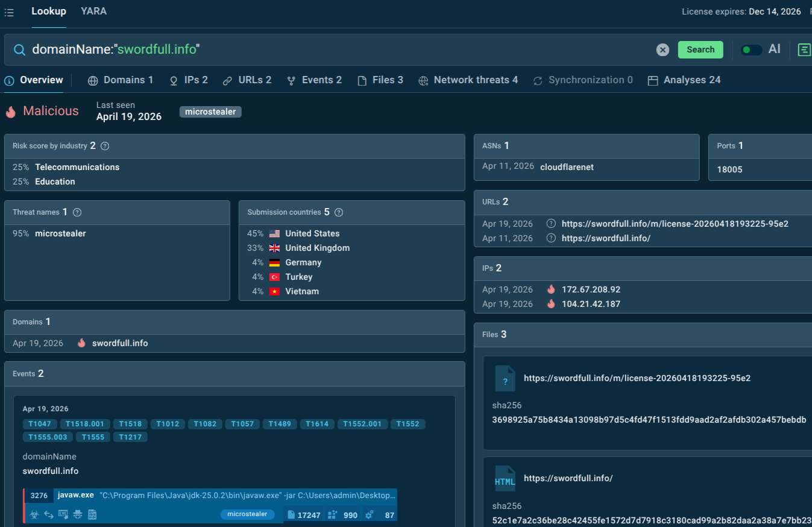Open the Network threats 4 tab

[468, 80]
